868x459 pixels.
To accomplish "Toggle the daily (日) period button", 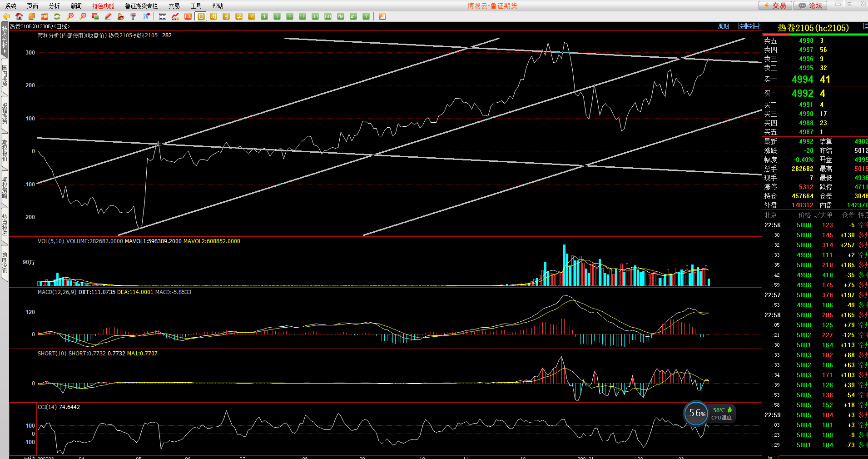I will 201,16.
